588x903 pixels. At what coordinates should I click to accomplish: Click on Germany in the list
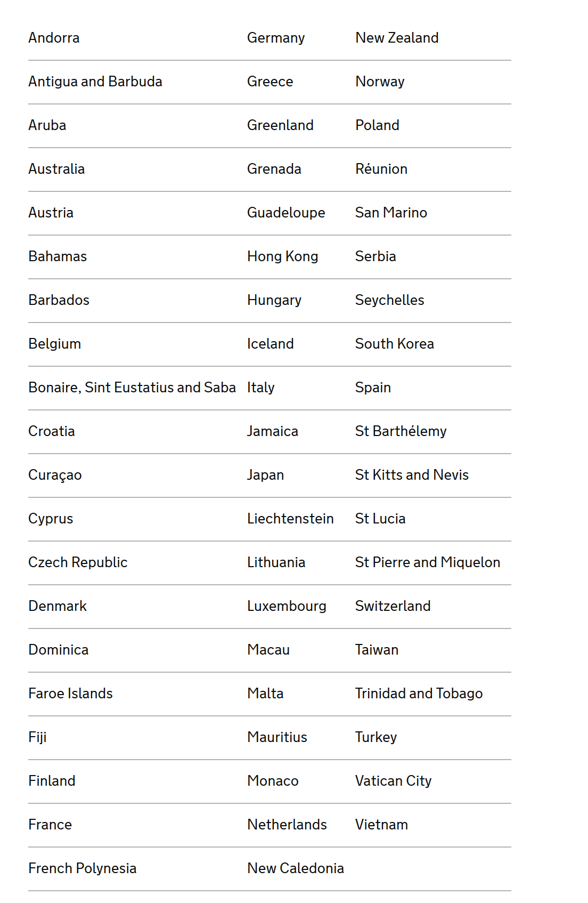pos(276,38)
